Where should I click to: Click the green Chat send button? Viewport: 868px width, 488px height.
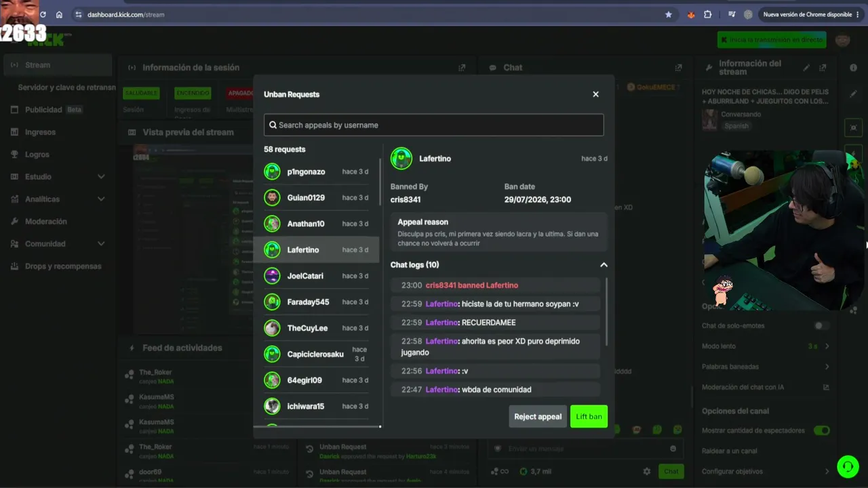(671, 471)
